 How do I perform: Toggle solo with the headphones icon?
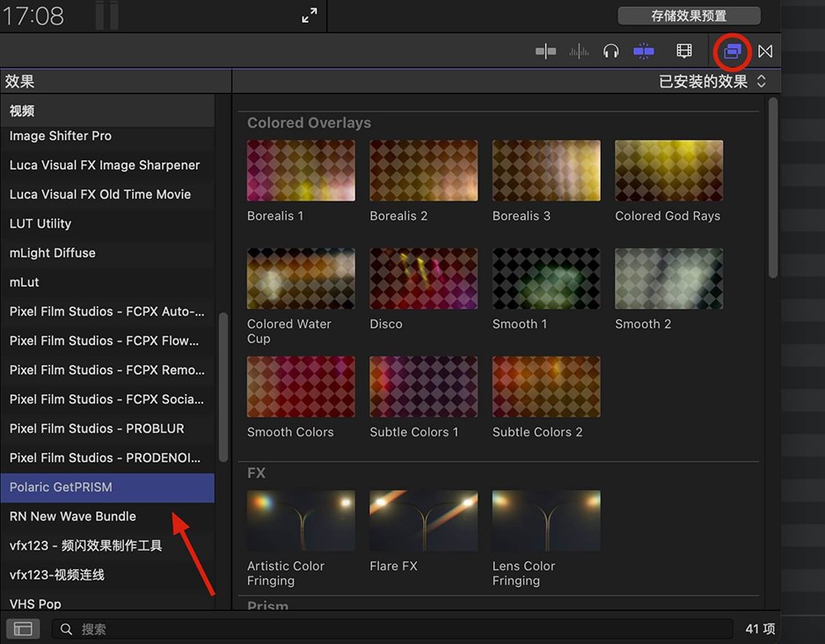click(x=611, y=51)
